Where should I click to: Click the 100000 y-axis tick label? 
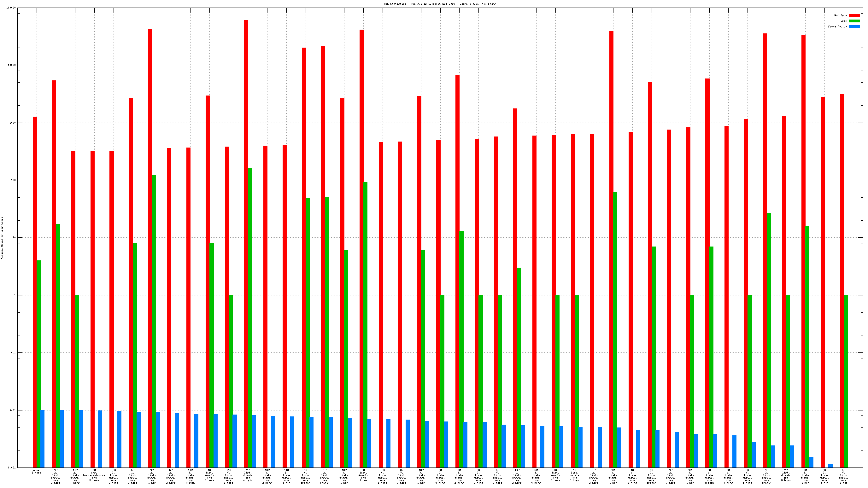point(11,8)
